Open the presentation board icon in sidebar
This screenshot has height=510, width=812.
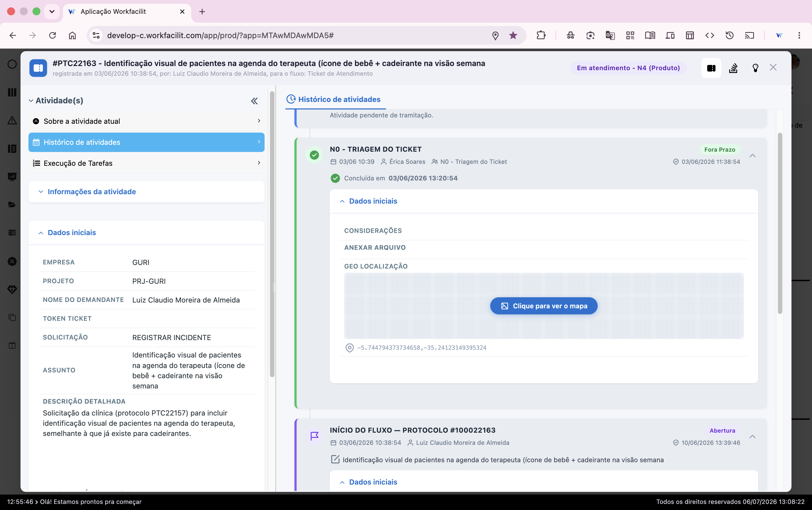12,177
